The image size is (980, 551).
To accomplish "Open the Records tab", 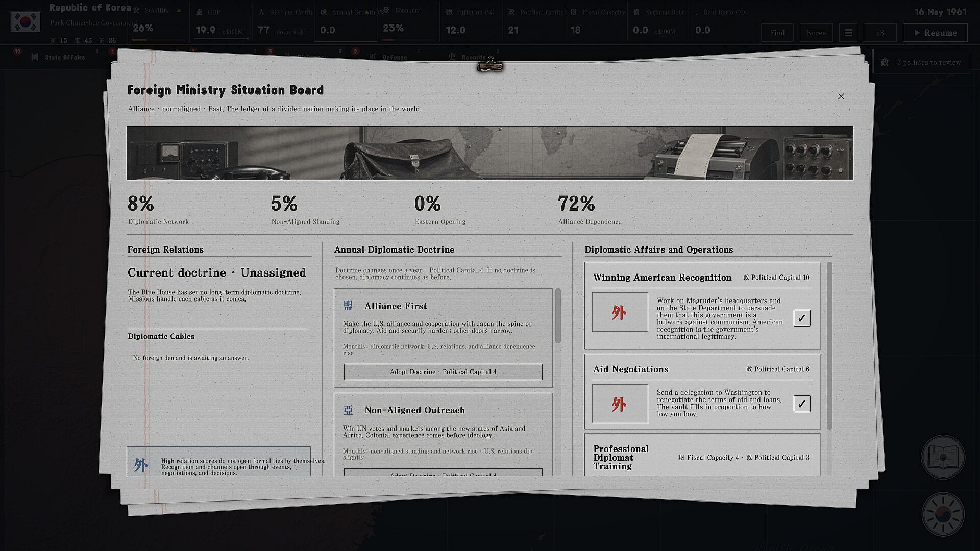I will pyautogui.click(x=467, y=57).
